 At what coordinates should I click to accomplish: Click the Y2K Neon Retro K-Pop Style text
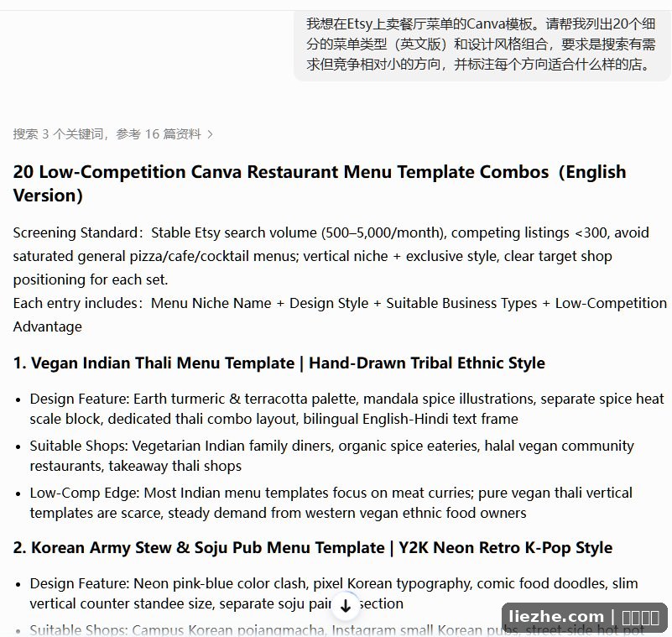[505, 548]
